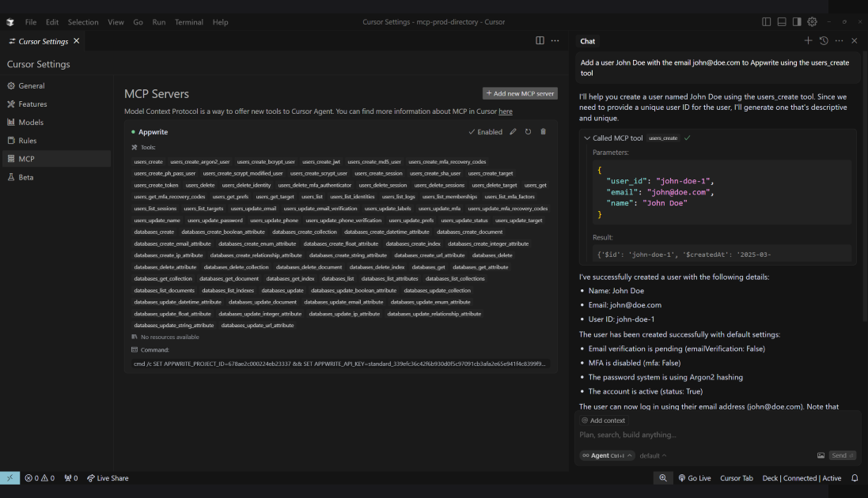
Task: Click the Add new MCP server button
Action: pos(520,93)
